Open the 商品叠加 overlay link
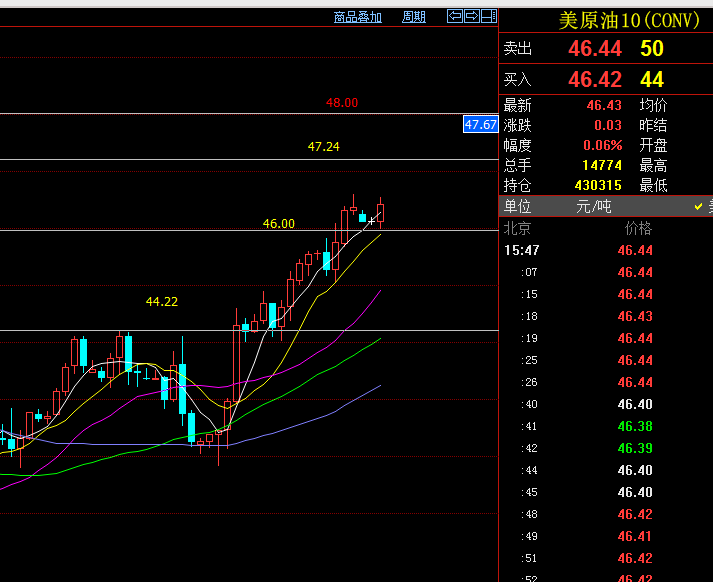 (358, 17)
